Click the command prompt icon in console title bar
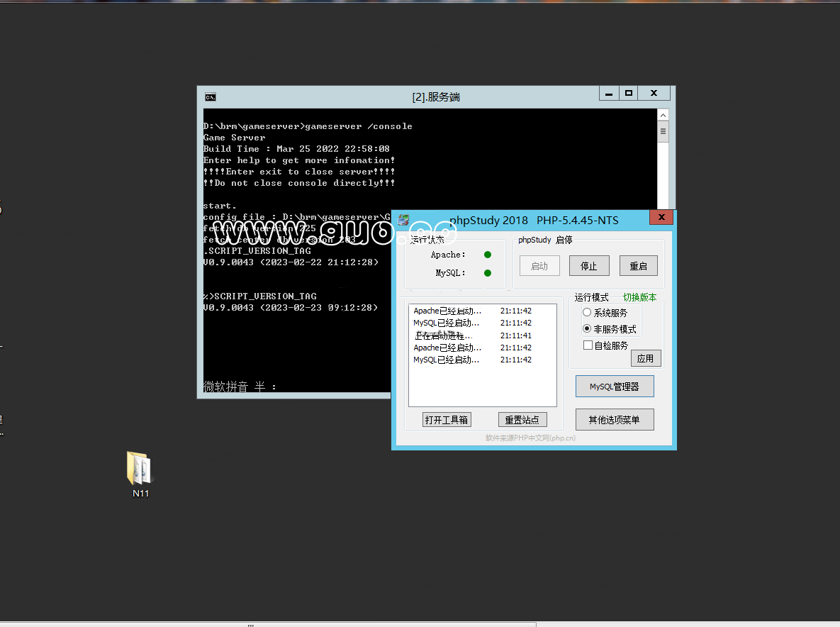840x627 pixels. tap(211, 96)
